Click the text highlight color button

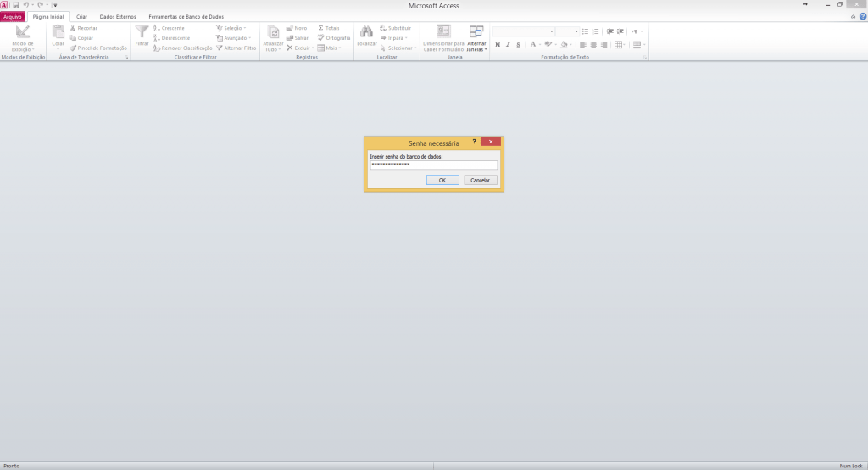click(x=548, y=45)
